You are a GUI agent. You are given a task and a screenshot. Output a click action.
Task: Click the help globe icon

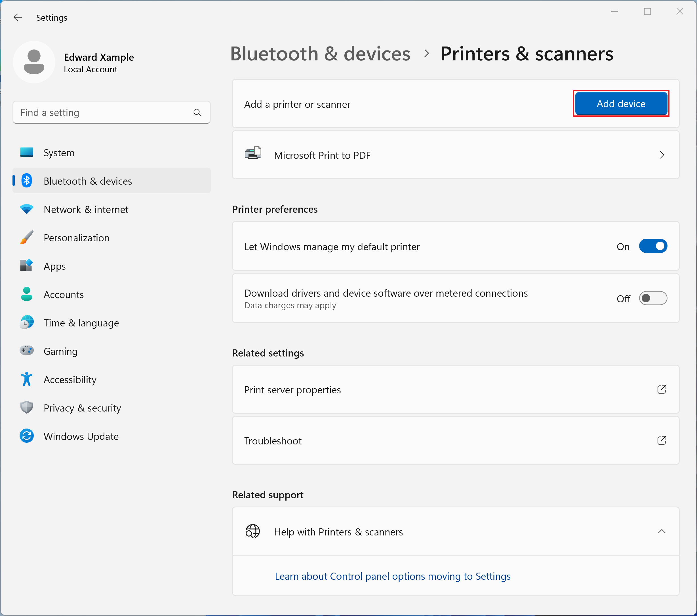tap(253, 531)
